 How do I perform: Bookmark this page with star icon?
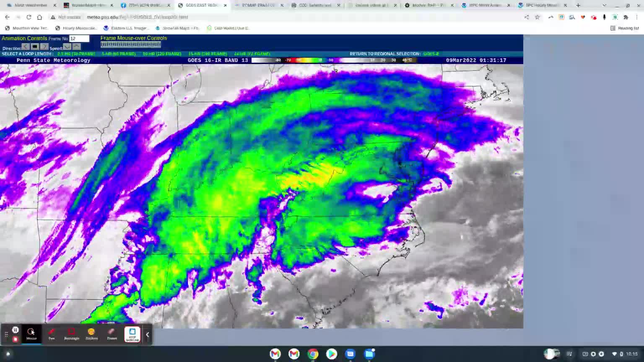(537, 17)
